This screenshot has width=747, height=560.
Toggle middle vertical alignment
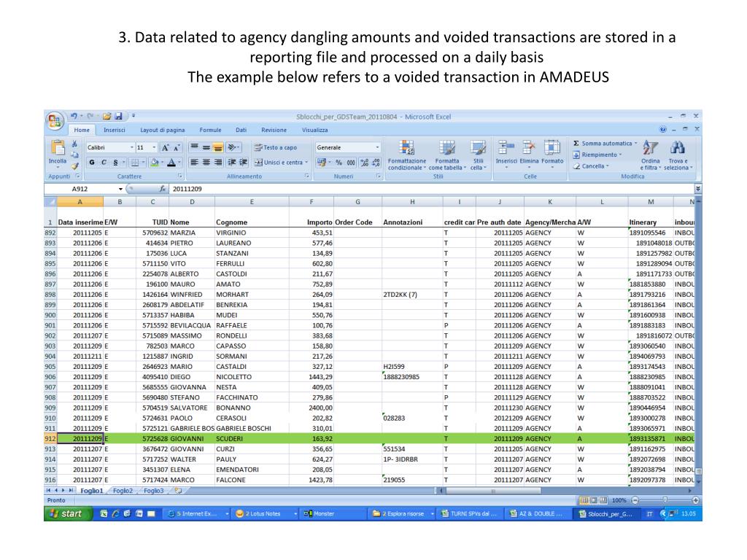point(206,147)
